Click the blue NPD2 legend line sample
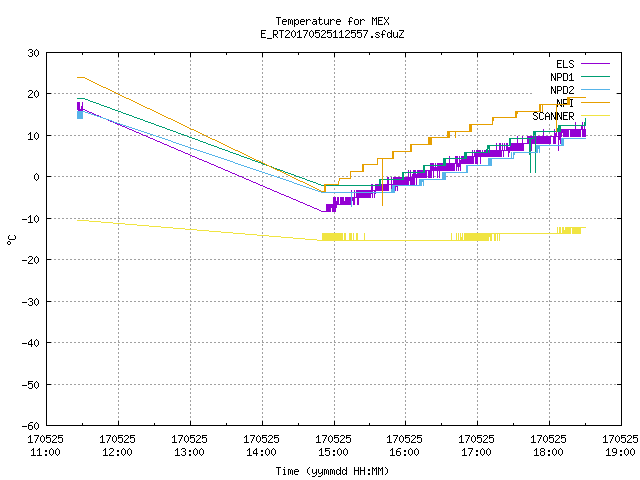640x480 pixels. [595, 90]
